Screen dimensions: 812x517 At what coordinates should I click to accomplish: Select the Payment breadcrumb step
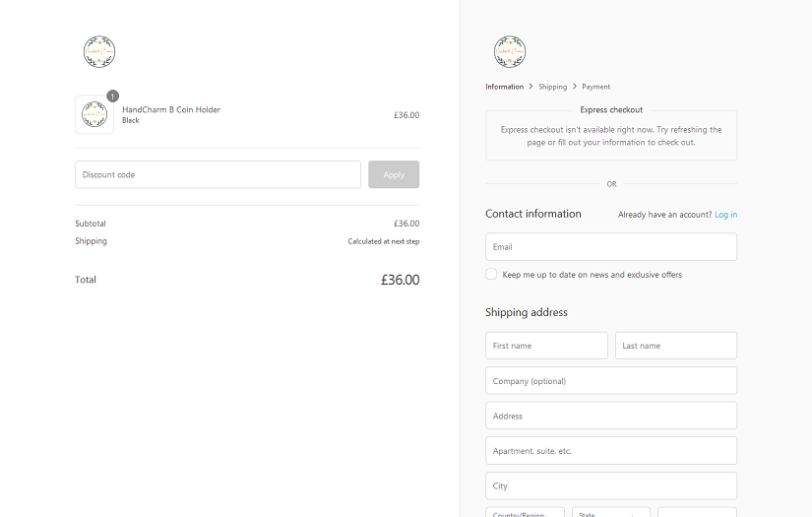click(x=595, y=87)
